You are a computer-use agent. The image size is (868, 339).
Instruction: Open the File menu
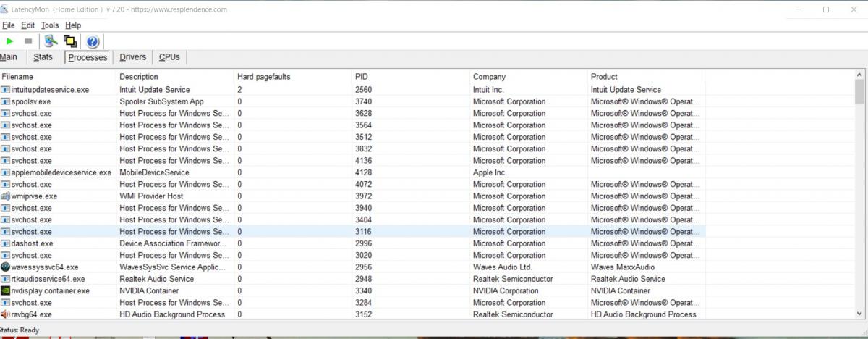pyautogui.click(x=8, y=25)
